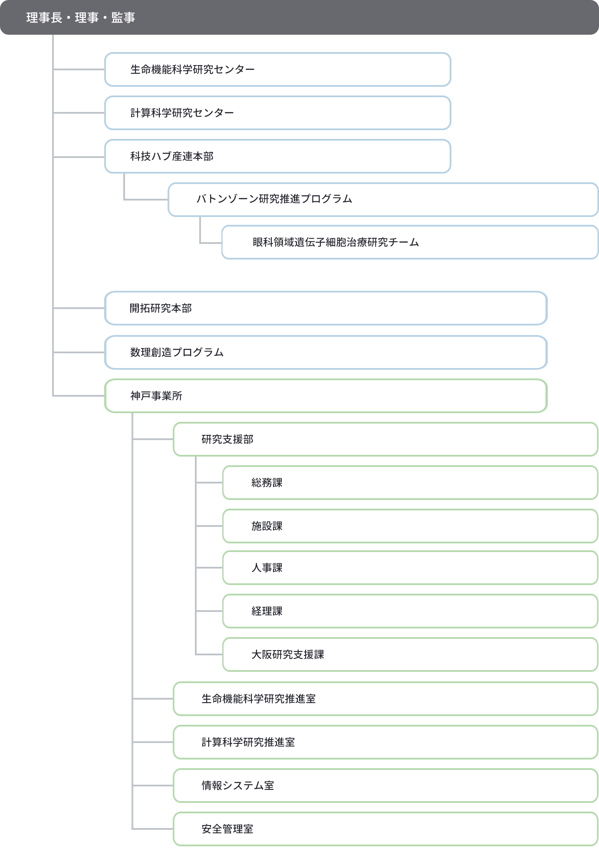Screen dimensions: 599x868
Task: Click 生命機能科学研究推進室 node
Action: (x=386, y=699)
